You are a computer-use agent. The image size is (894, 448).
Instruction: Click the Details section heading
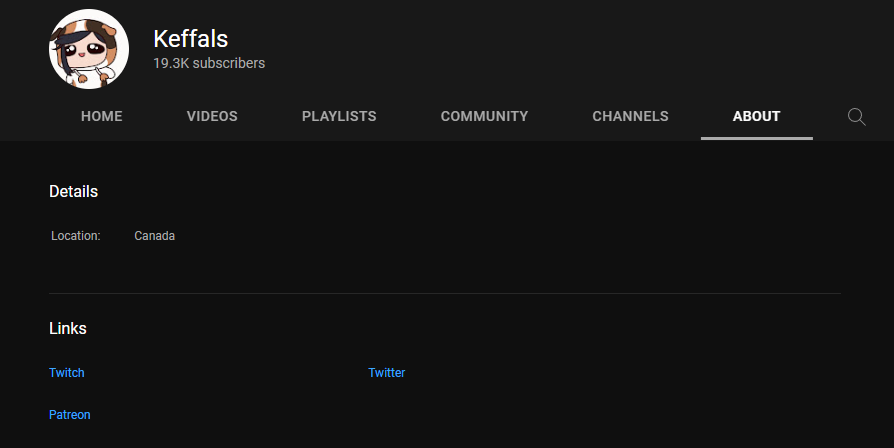[74, 192]
